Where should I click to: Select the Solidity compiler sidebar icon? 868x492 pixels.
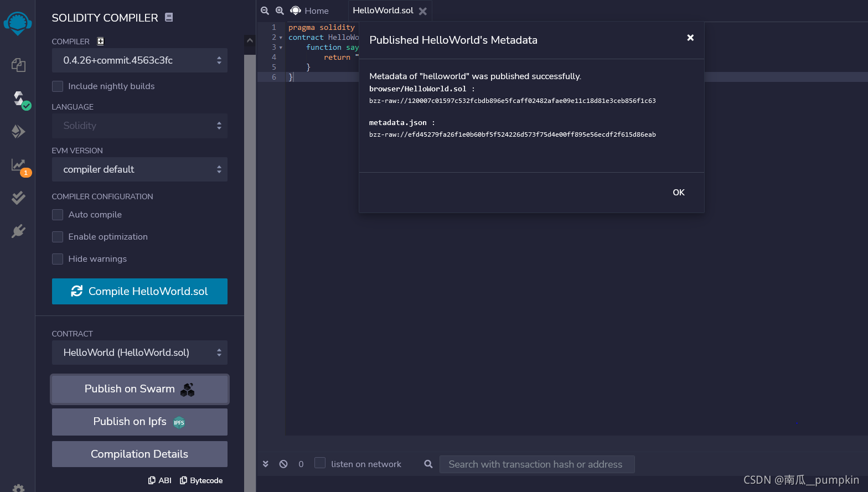(19, 99)
